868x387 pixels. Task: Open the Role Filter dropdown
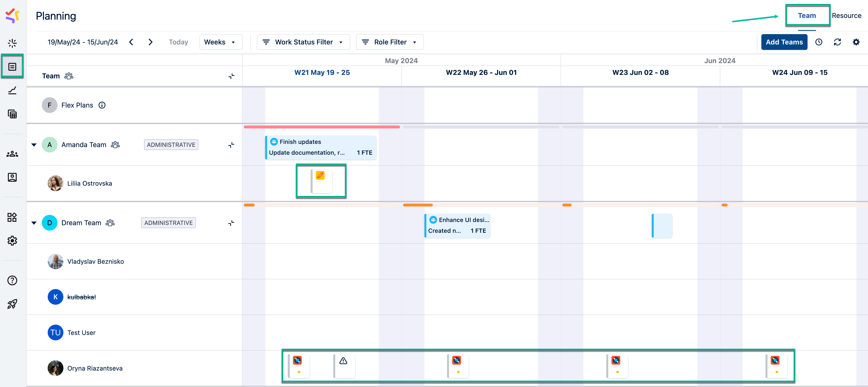point(390,42)
